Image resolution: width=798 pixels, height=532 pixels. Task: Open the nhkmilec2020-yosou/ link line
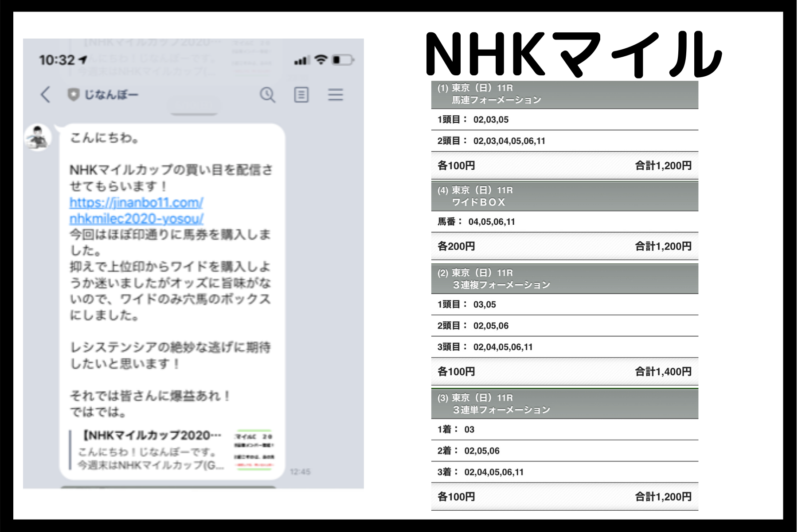(137, 219)
